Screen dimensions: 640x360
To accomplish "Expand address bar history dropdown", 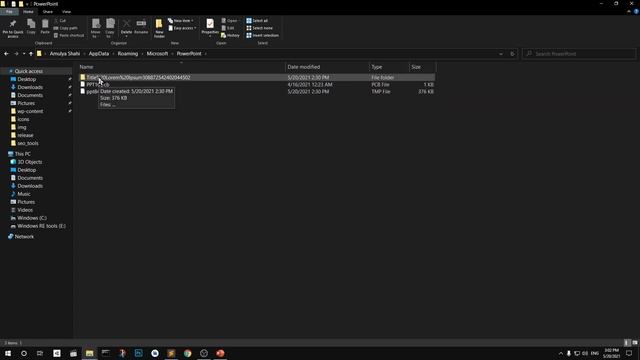I will click(x=501, y=53).
